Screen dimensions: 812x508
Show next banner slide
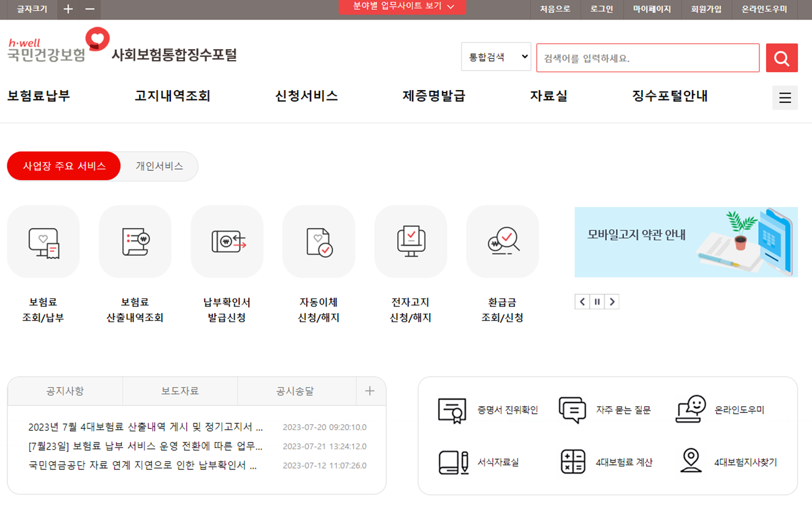click(x=612, y=301)
